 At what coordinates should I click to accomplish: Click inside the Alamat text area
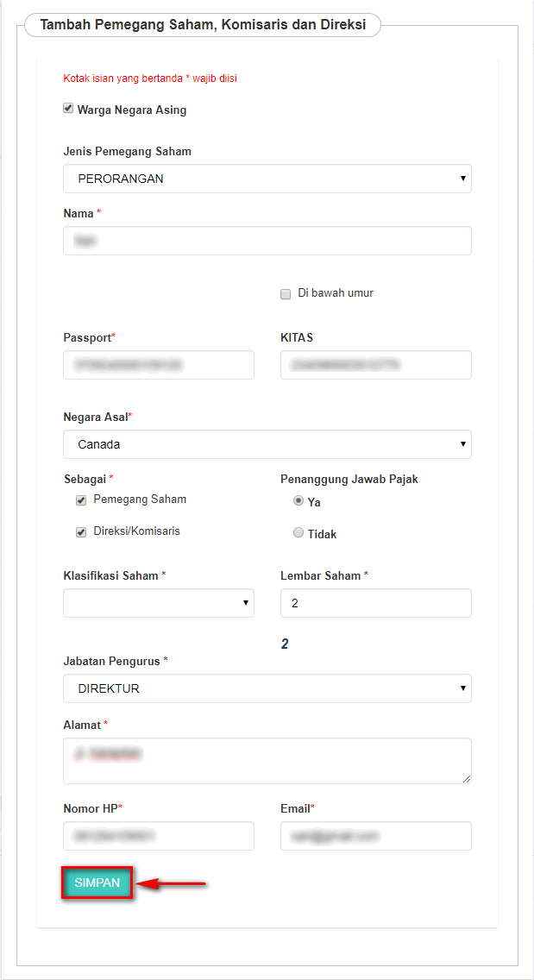[x=267, y=760]
